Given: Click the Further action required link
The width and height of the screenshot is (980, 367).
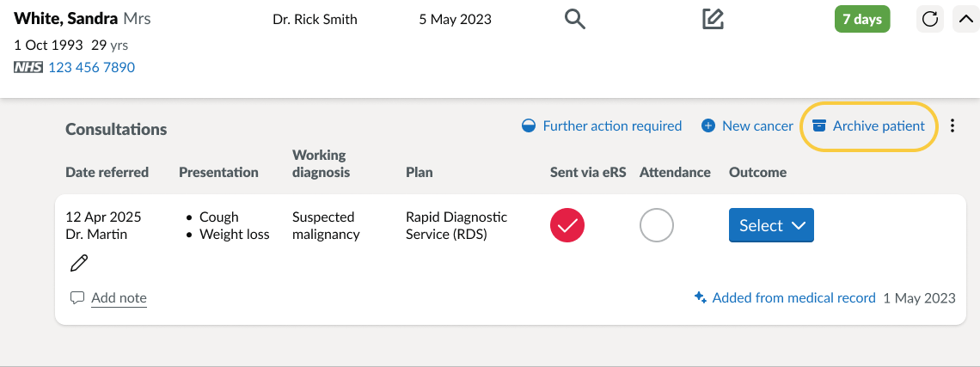Looking at the screenshot, I should (x=612, y=125).
